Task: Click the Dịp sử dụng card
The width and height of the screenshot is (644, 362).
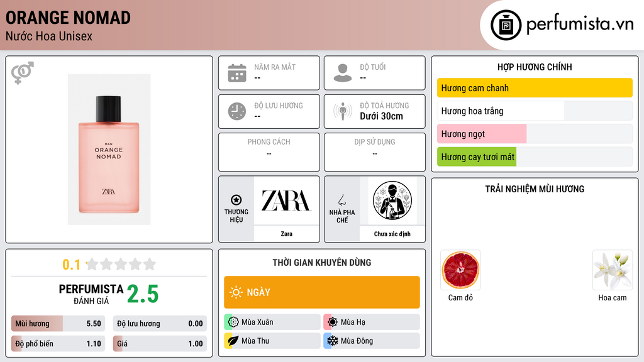Action: click(375, 152)
